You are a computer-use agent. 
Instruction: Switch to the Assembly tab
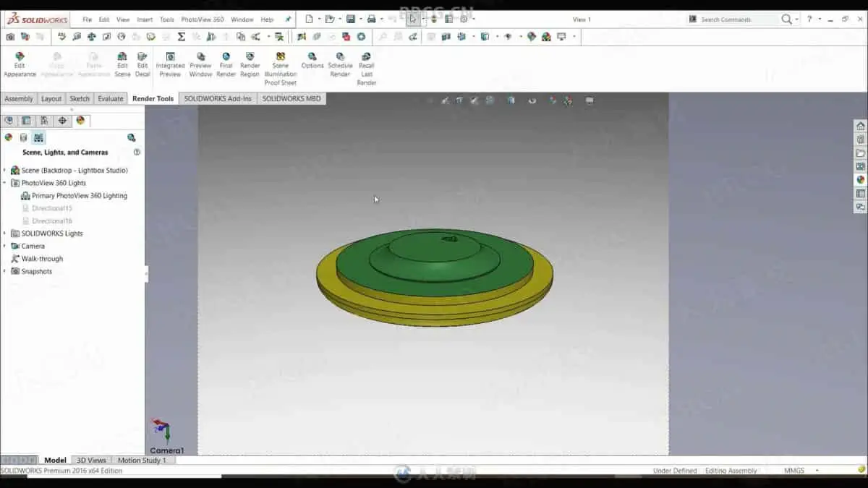19,98
